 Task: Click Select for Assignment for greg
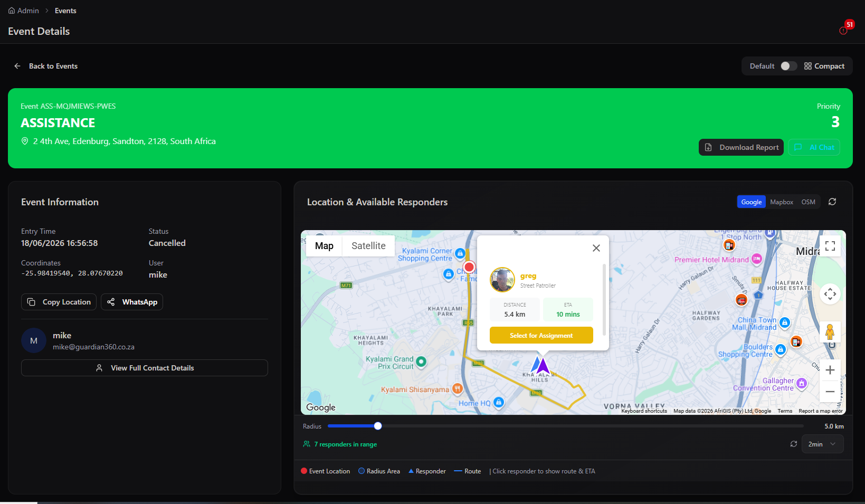(541, 335)
